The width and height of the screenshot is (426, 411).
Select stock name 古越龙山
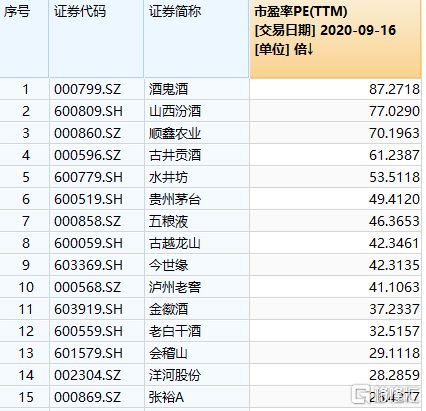(175, 243)
